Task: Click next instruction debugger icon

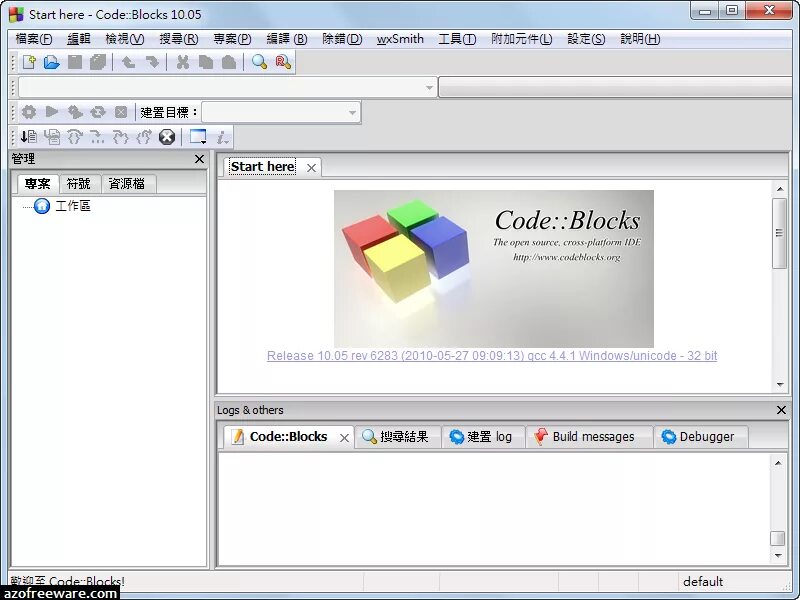Action: pos(97,136)
